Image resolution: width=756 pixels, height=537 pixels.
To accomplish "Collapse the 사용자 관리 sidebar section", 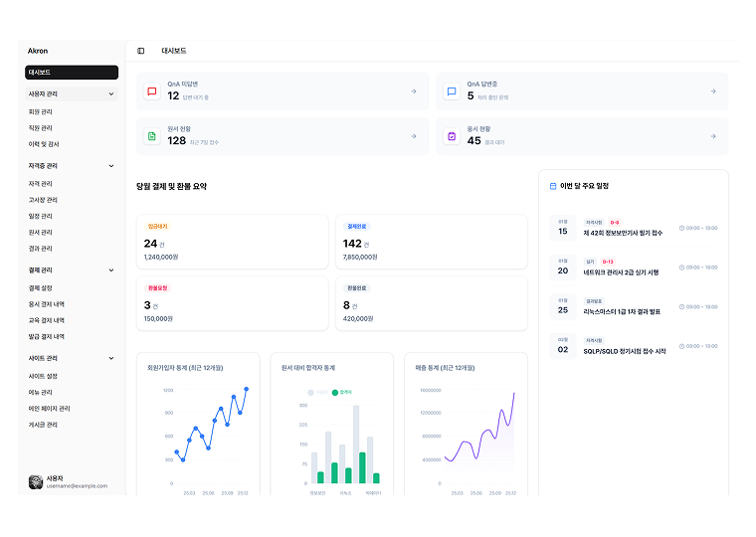I will (110, 94).
